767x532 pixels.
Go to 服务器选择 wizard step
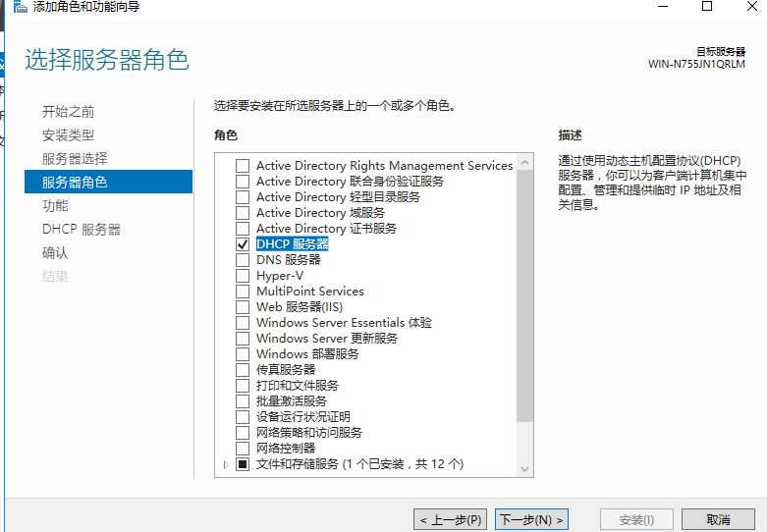pos(75,159)
